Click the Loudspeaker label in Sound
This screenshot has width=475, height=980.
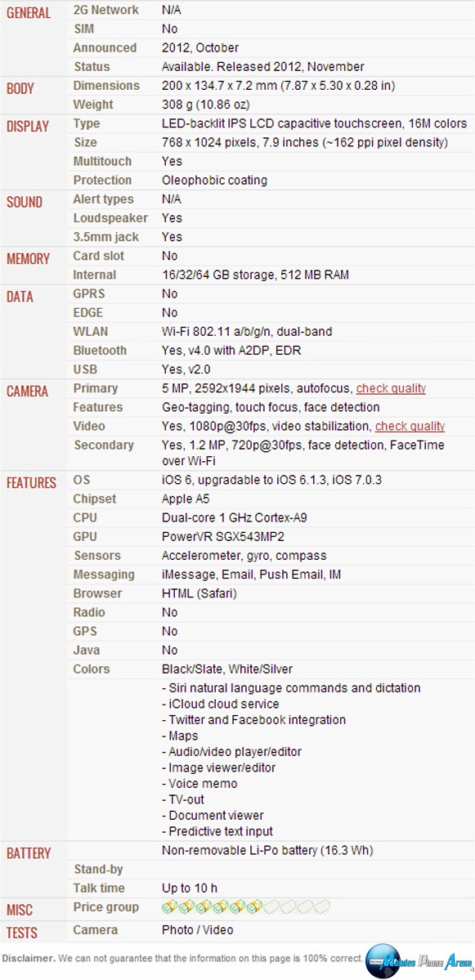tap(110, 218)
